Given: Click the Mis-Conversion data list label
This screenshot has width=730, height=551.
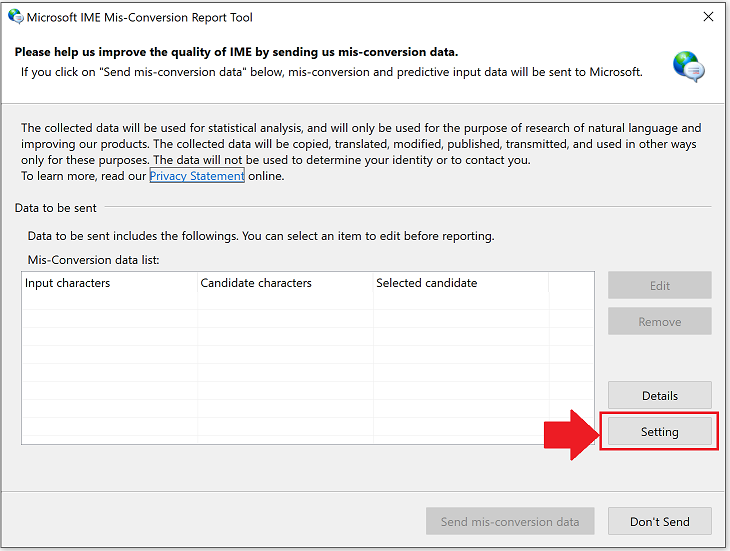Looking at the screenshot, I should tap(93, 260).
